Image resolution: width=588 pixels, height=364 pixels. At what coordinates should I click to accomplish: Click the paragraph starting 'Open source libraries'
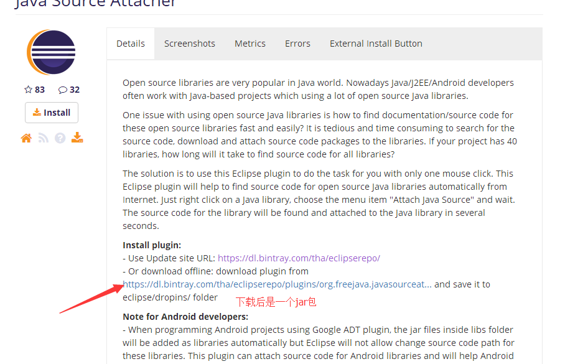click(318, 89)
